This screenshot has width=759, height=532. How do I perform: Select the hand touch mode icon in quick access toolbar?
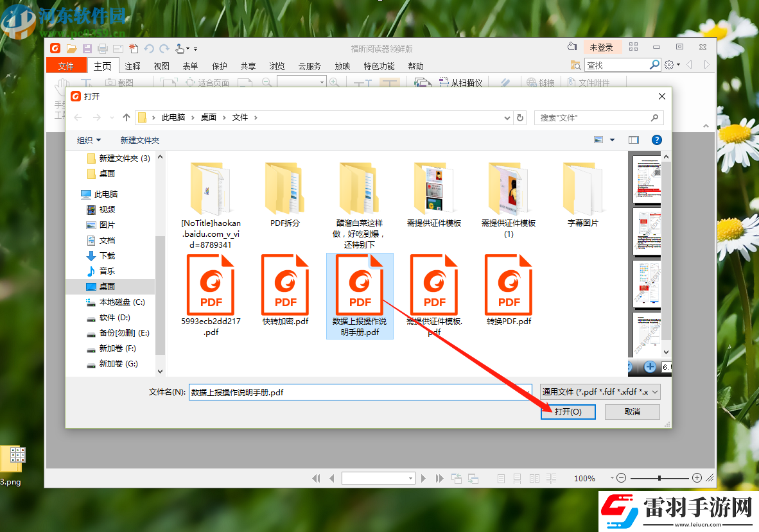[180, 48]
